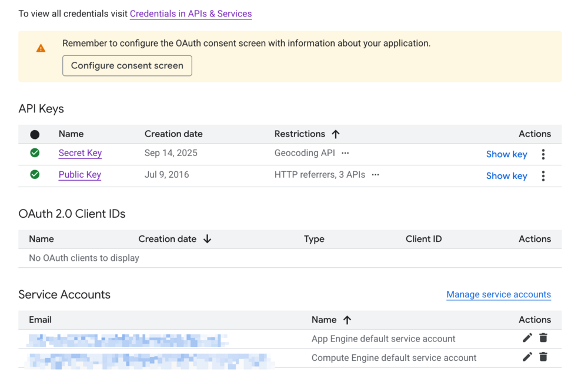Click the Restrictions column header
The height and width of the screenshot is (375, 588).
click(300, 134)
